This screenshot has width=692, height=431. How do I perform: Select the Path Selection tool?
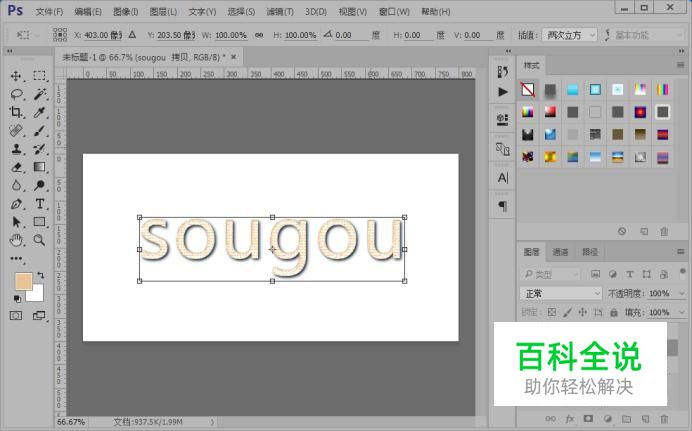(16, 222)
